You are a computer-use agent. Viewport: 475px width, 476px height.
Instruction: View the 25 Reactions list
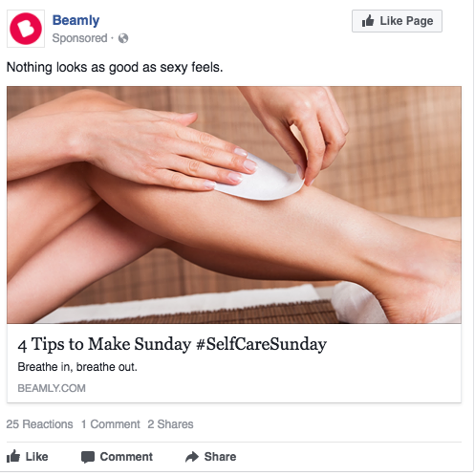(x=39, y=424)
